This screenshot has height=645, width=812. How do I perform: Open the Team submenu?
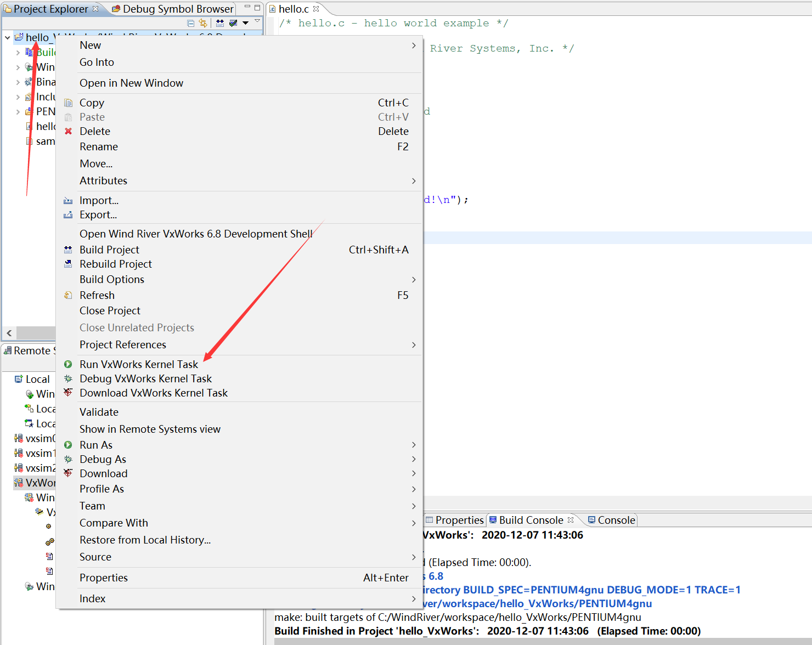point(239,506)
